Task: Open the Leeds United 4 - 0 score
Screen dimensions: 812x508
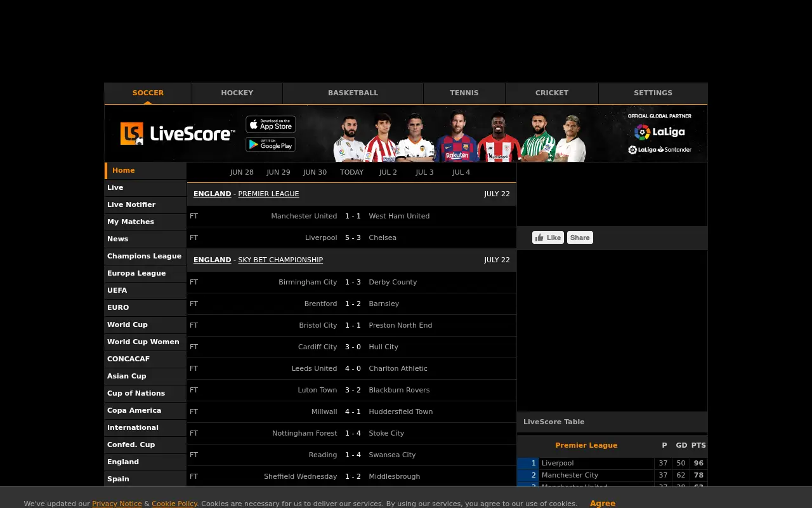Action: tap(353, 368)
